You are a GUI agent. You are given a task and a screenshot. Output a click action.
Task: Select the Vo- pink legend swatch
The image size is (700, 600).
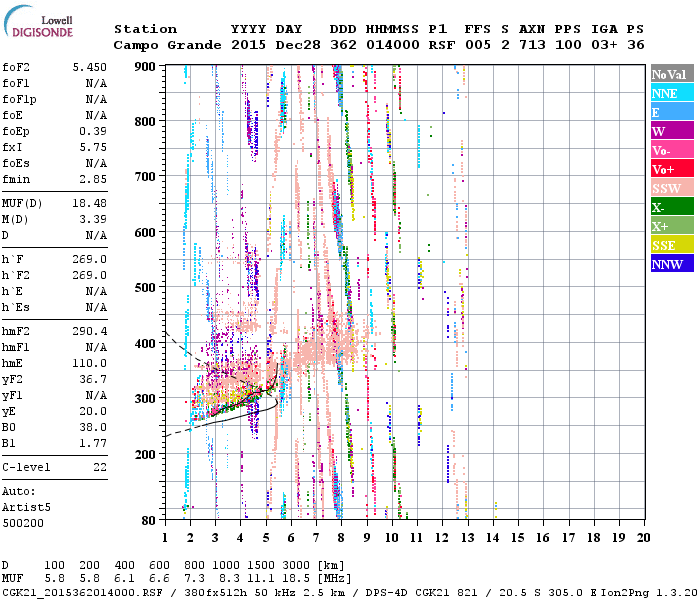point(672,150)
